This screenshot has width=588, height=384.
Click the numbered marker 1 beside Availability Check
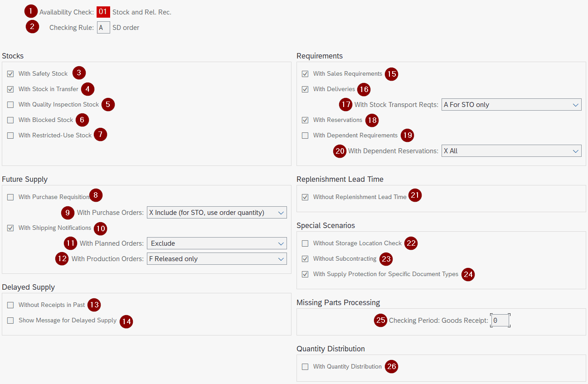pyautogui.click(x=30, y=11)
